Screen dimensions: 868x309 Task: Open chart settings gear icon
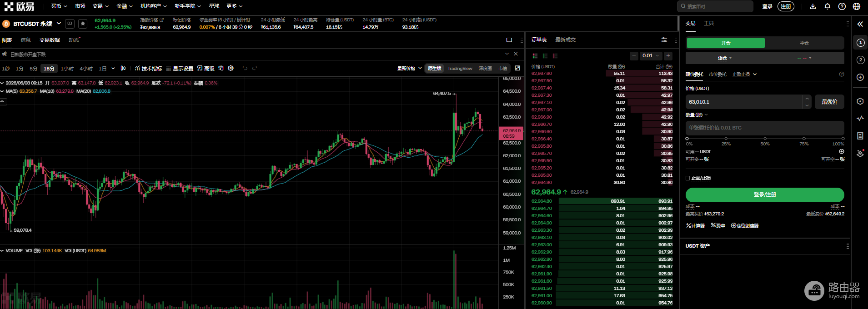(x=231, y=68)
